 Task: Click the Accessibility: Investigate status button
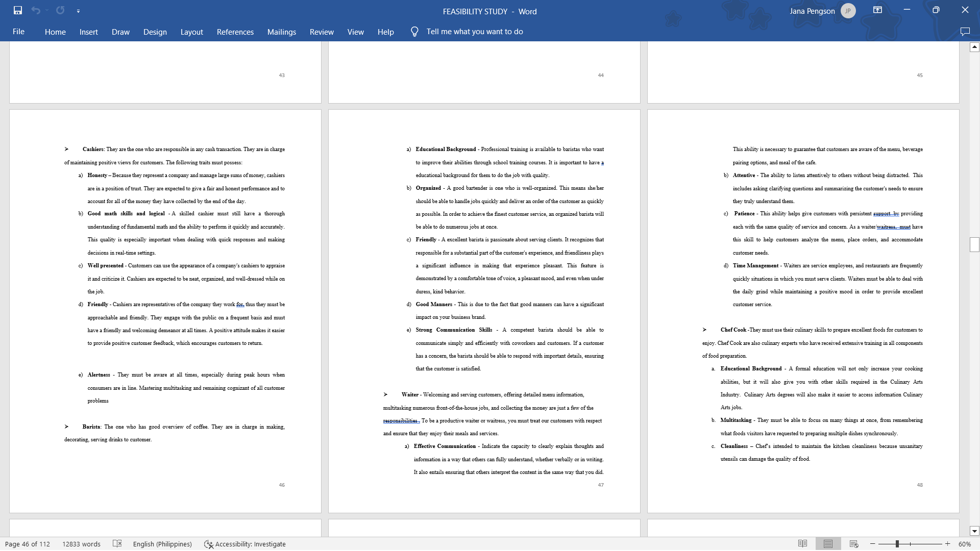click(x=245, y=544)
